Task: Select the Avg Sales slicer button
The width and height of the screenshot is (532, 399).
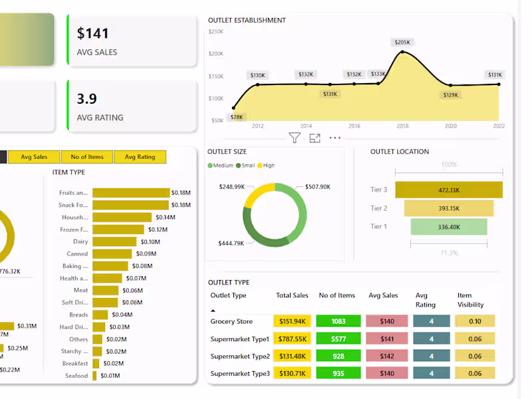Action: coord(34,157)
